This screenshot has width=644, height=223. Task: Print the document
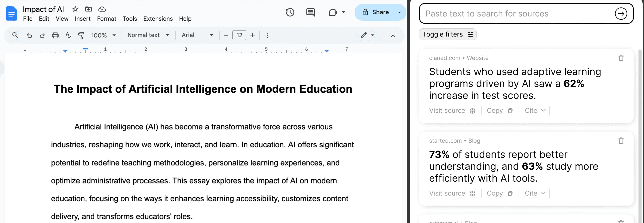tap(55, 36)
